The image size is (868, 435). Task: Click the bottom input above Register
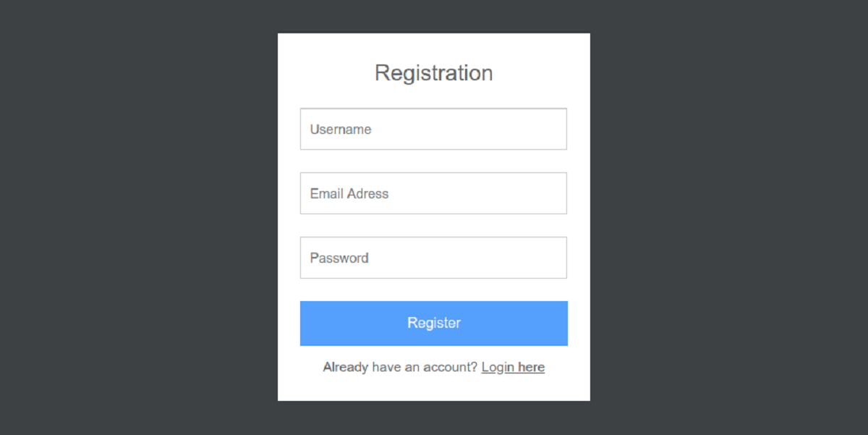pyautogui.click(x=433, y=258)
